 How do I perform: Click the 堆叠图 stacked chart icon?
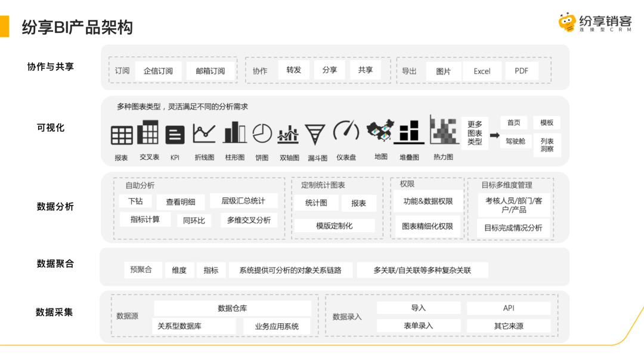click(x=408, y=132)
